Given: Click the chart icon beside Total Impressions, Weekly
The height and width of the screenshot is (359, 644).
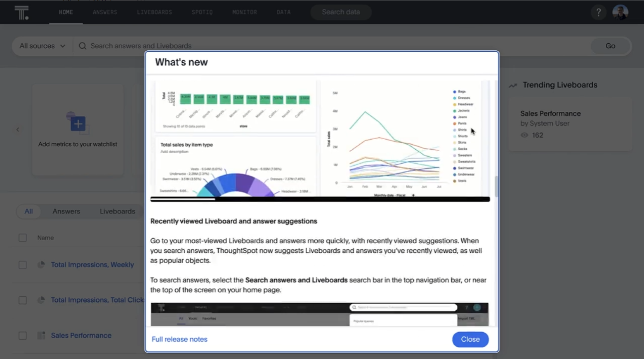Looking at the screenshot, I should tap(41, 265).
